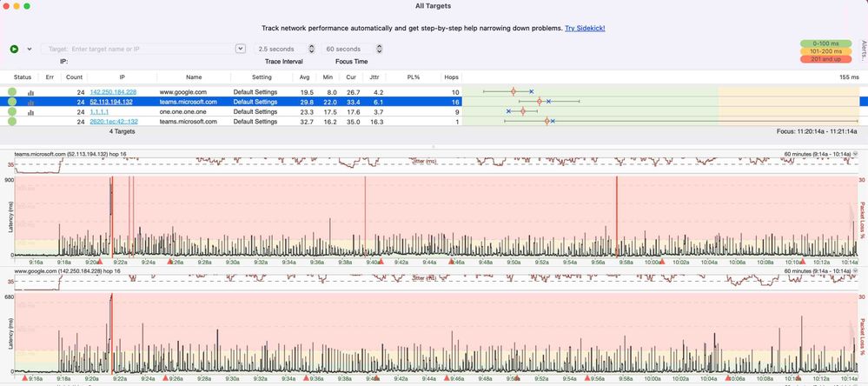Sort by the Jttr column header
The image size is (868, 386).
click(x=374, y=77)
